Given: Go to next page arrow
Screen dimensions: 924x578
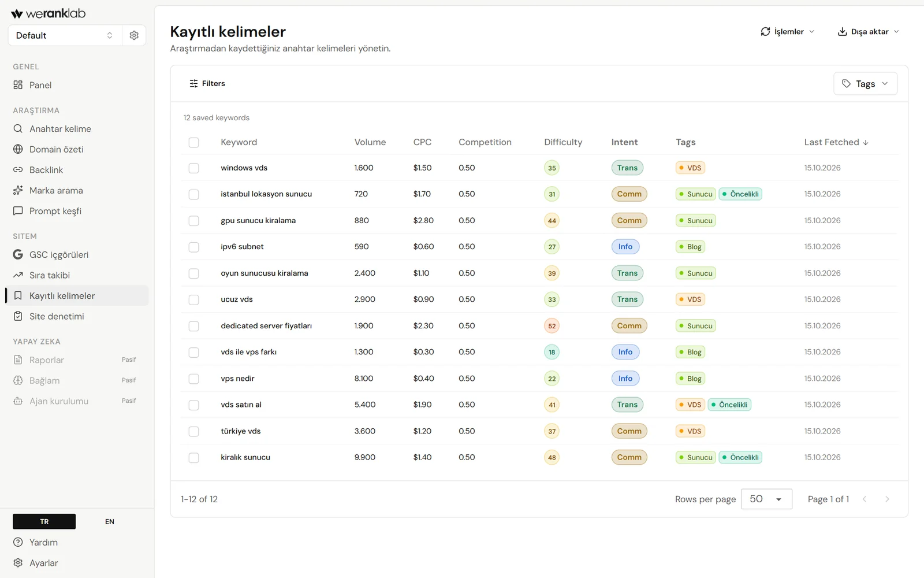Looking at the screenshot, I should (x=888, y=499).
